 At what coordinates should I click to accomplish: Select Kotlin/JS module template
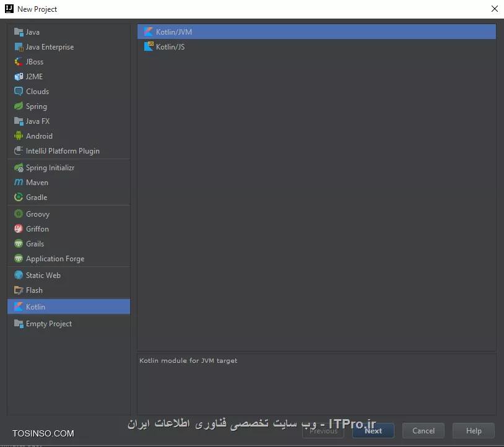[316, 46]
